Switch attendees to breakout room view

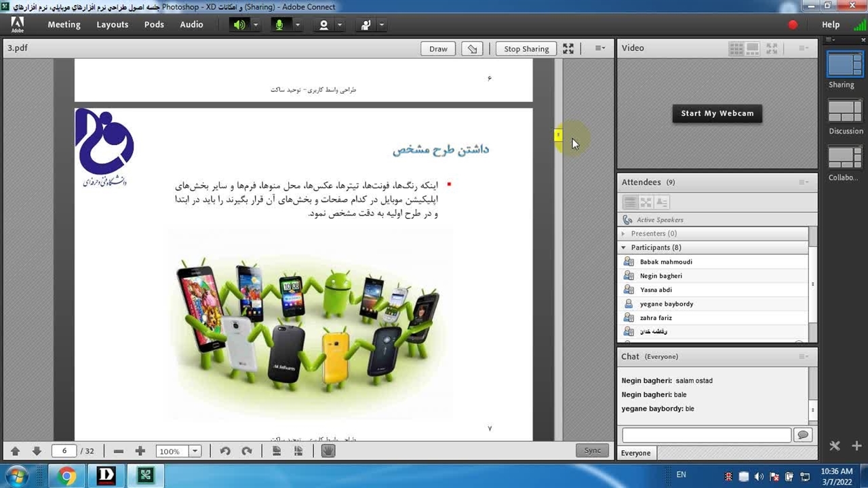[x=646, y=203]
